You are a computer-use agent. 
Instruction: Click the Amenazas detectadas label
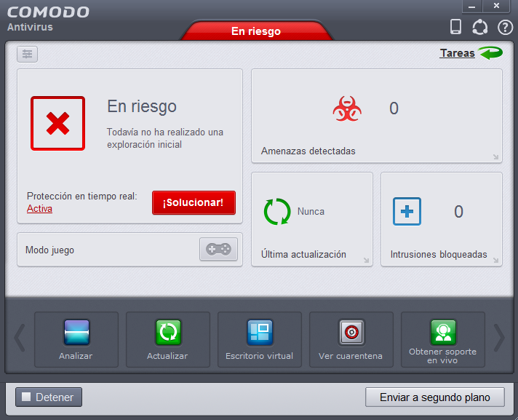click(308, 151)
